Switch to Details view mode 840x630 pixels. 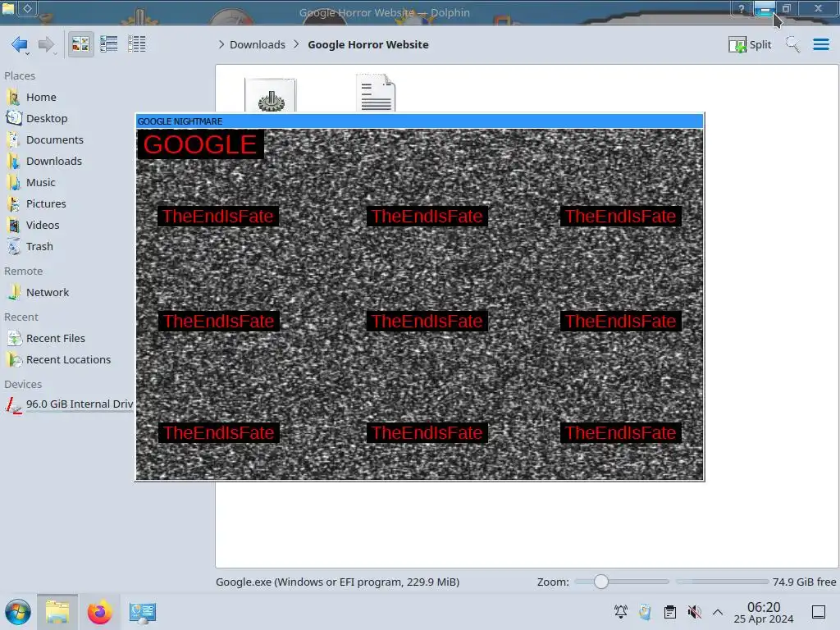(137, 44)
